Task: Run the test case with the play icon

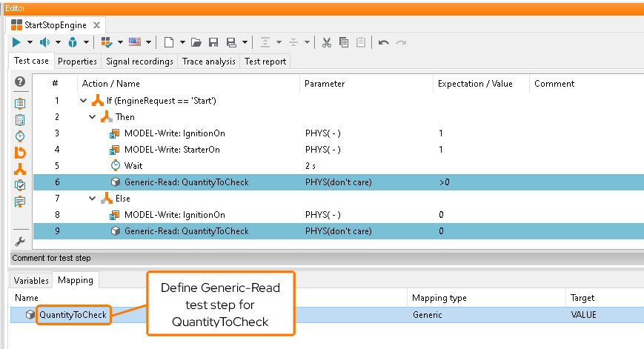Action: [x=16, y=42]
